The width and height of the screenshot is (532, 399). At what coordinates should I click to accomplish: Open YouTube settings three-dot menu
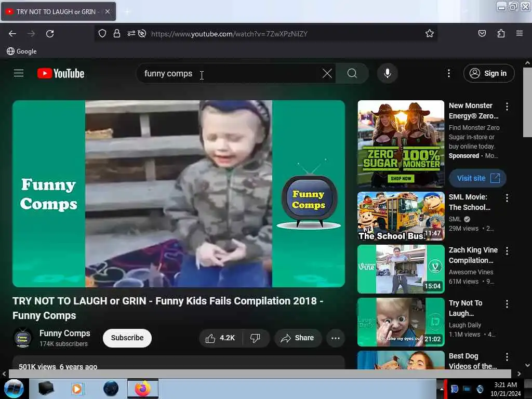point(448,73)
